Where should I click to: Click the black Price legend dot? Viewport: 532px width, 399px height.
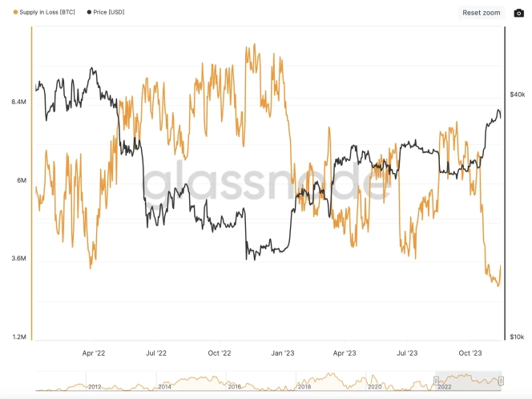[x=88, y=13]
